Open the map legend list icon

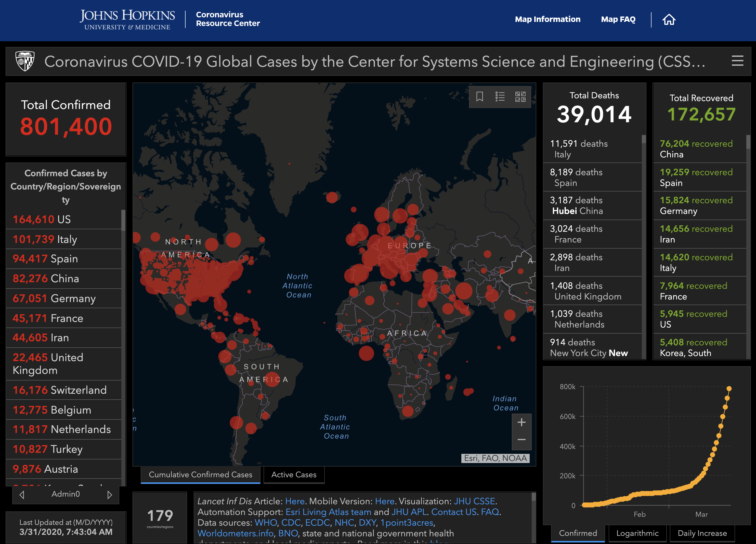(x=500, y=97)
